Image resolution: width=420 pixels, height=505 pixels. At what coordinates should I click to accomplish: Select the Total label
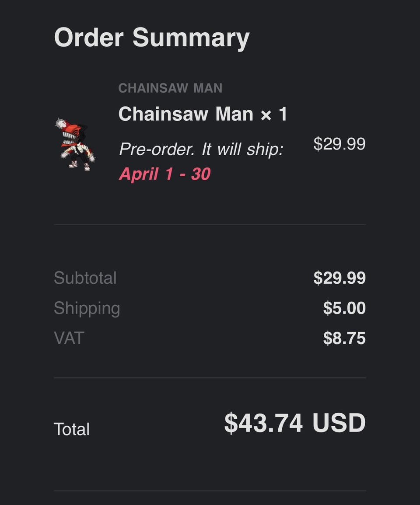click(72, 429)
